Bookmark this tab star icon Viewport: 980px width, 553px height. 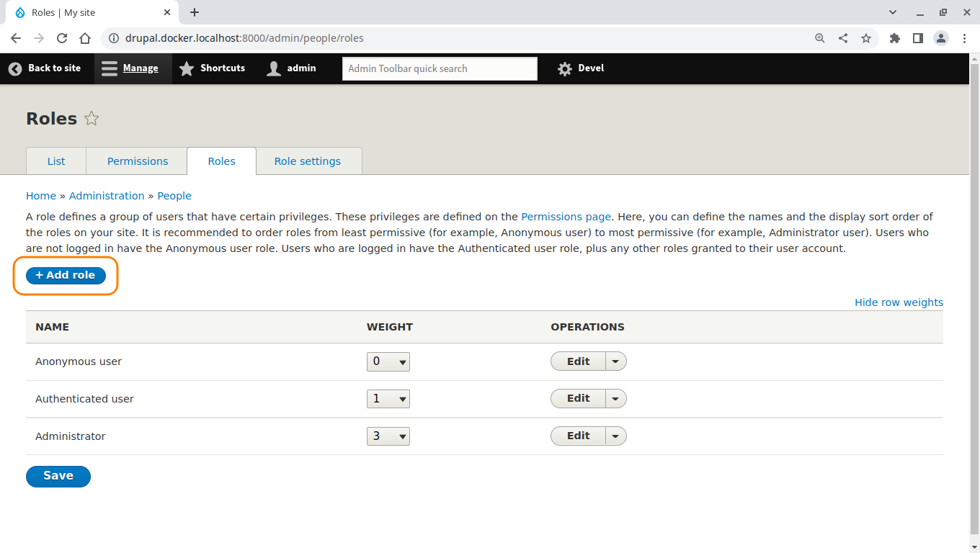tap(866, 38)
